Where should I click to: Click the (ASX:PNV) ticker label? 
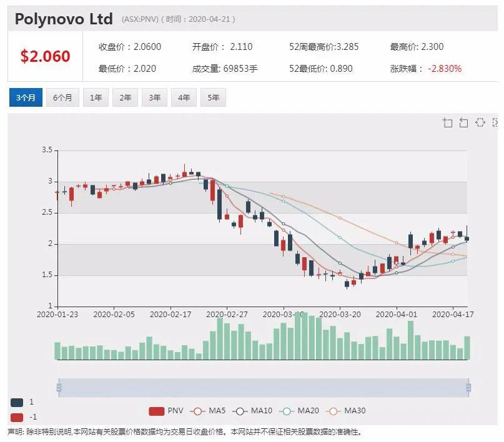(x=140, y=19)
